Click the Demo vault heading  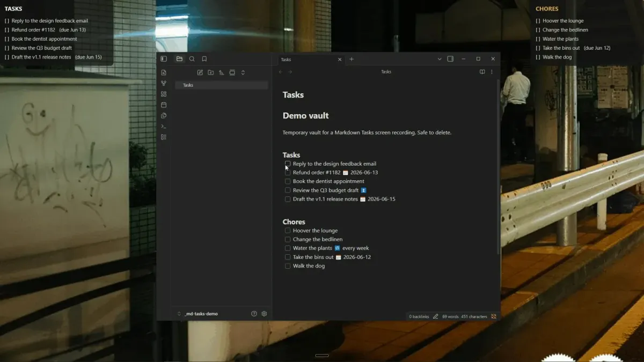pyautogui.click(x=306, y=115)
